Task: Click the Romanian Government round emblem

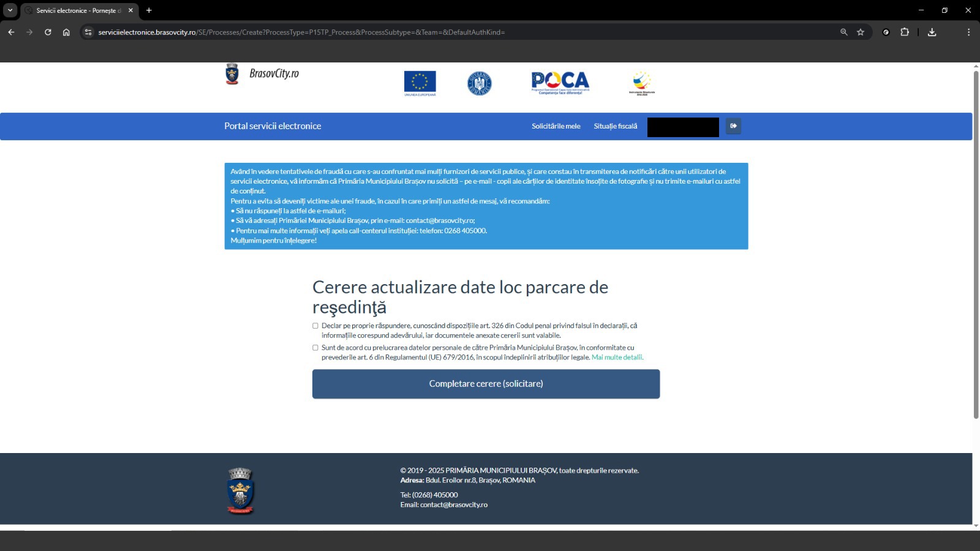Action: (x=480, y=83)
